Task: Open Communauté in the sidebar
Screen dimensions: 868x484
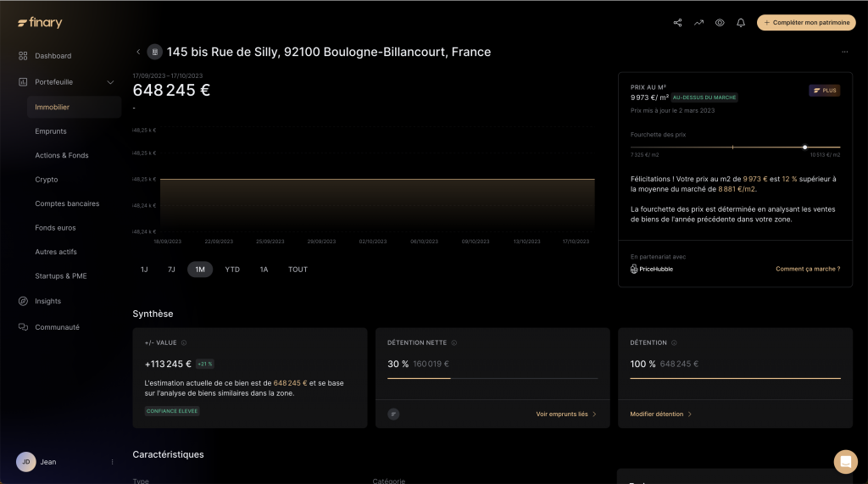Action: click(x=57, y=327)
